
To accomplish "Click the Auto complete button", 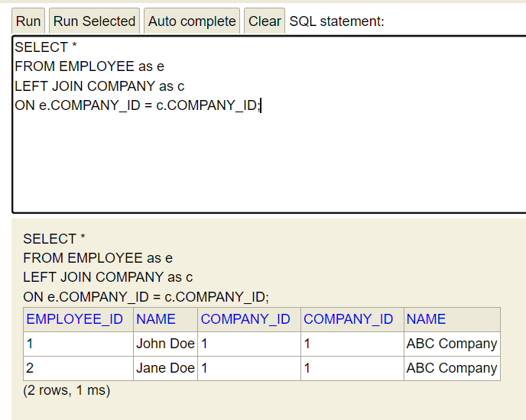I will [x=192, y=21].
